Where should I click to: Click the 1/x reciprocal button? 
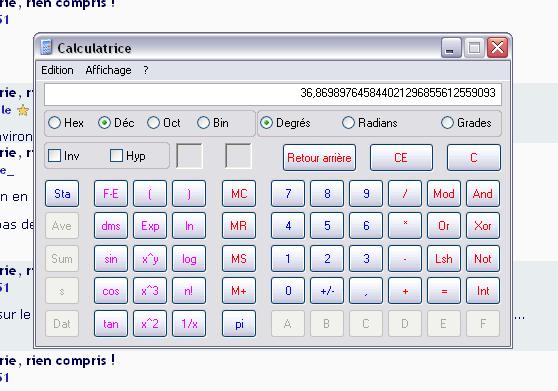coord(189,323)
